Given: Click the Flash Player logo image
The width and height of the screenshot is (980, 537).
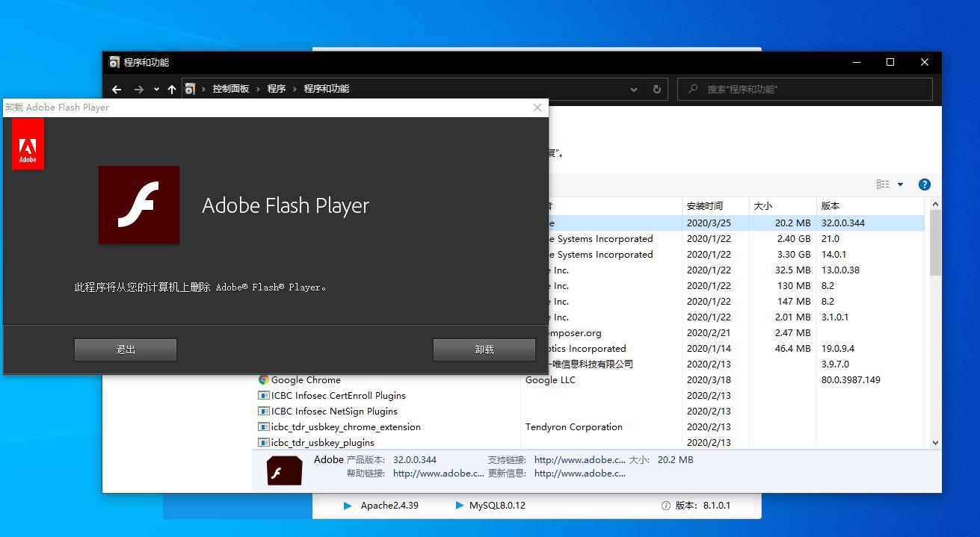Looking at the screenshot, I should click(x=139, y=205).
